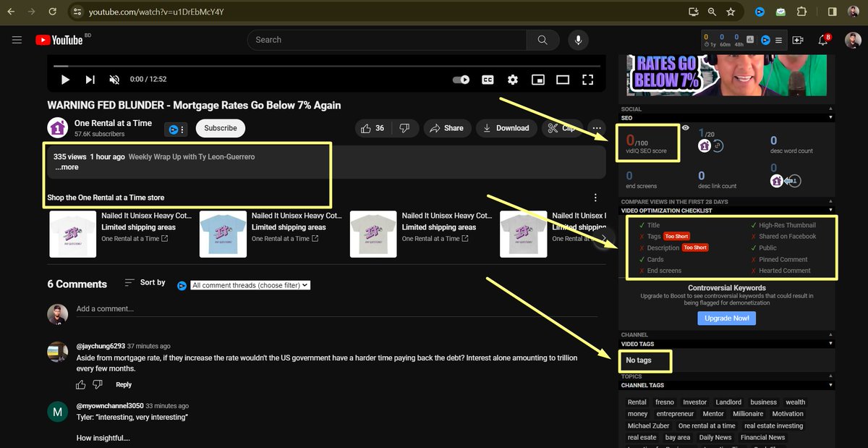
Task: Unmute the video volume
Action: 113,80
